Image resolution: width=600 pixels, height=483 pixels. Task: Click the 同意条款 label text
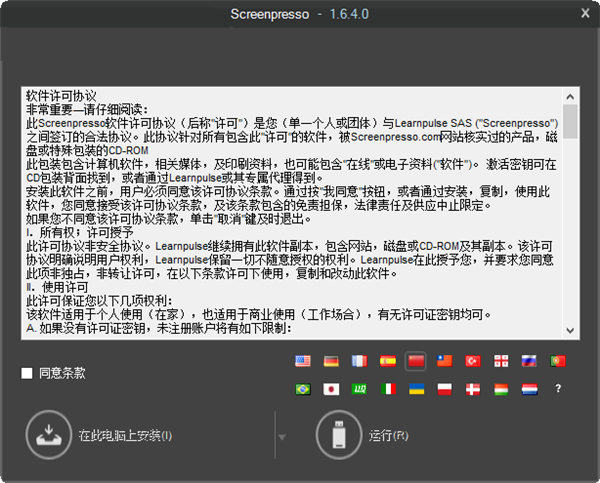(x=62, y=373)
